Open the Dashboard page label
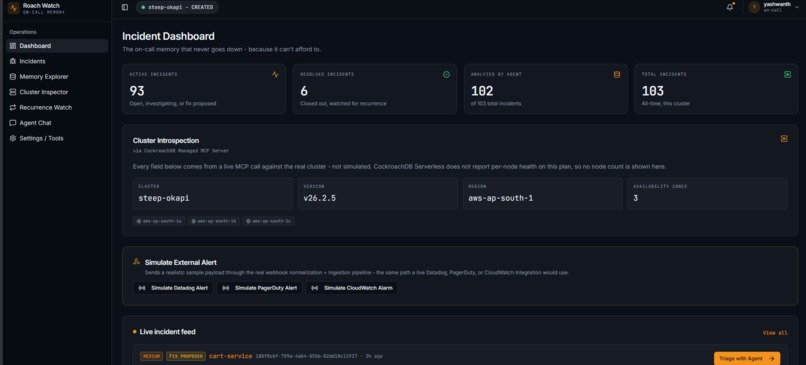The height and width of the screenshot is (365, 806). pos(35,46)
